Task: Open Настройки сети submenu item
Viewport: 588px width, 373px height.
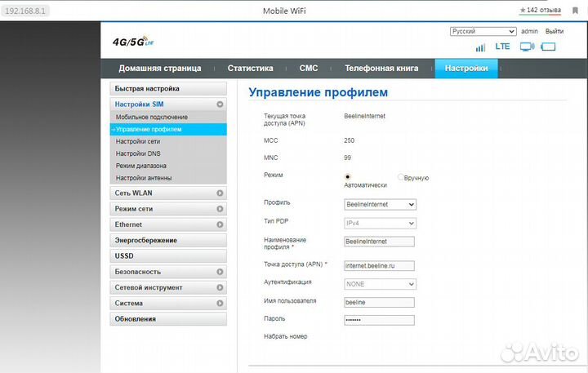Action: tap(168, 141)
